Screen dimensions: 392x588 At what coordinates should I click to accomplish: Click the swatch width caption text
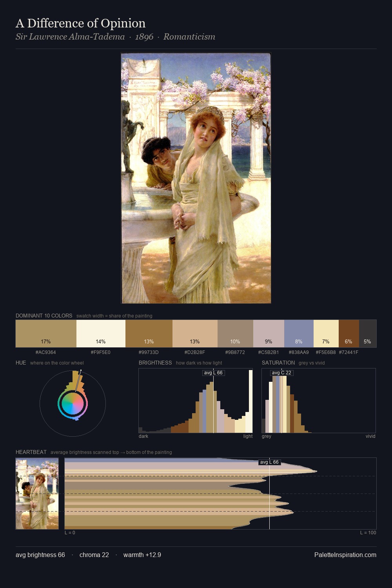click(x=114, y=316)
